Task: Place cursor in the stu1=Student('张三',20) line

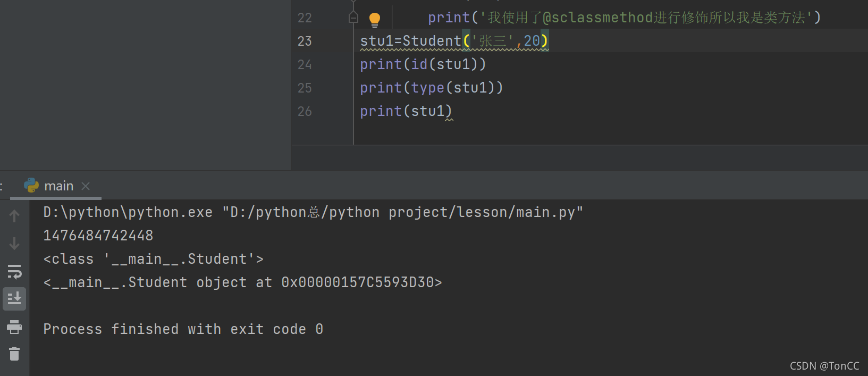Action: (454, 41)
